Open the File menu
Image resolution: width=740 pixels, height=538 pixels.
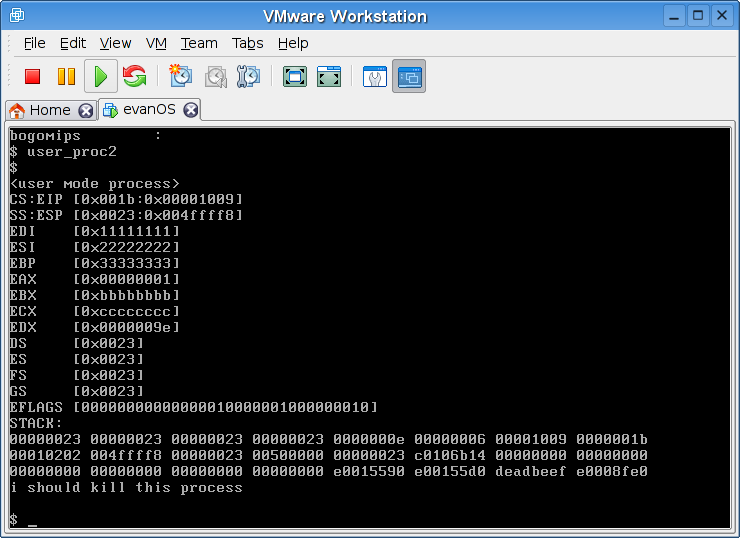coord(35,43)
